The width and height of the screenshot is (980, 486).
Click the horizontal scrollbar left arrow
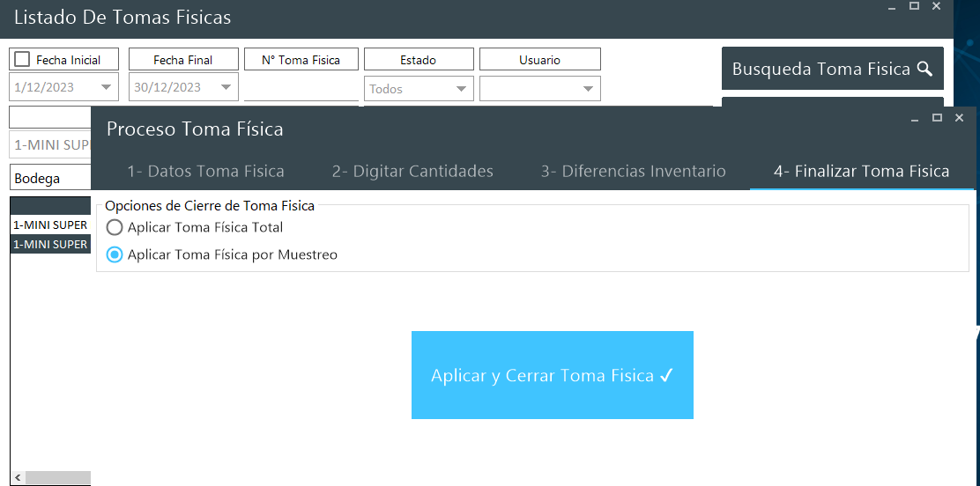pos(18,476)
